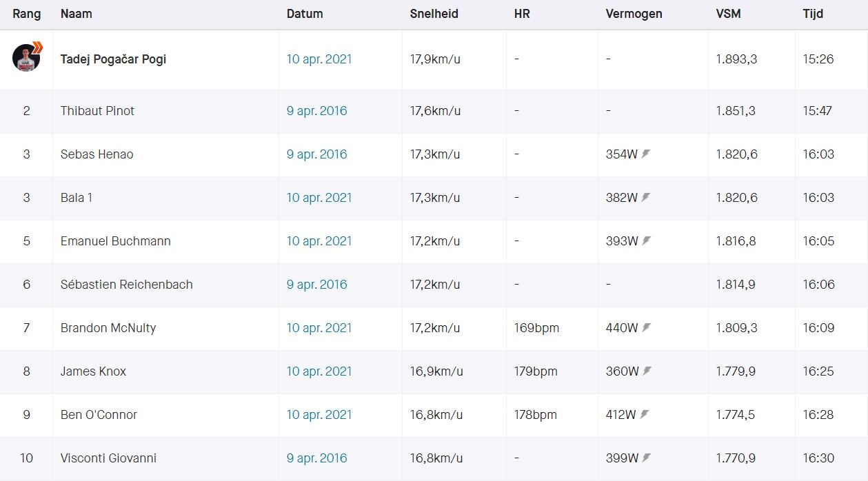
Task: Click the power meter icon beside 382W
Action: pos(646,198)
